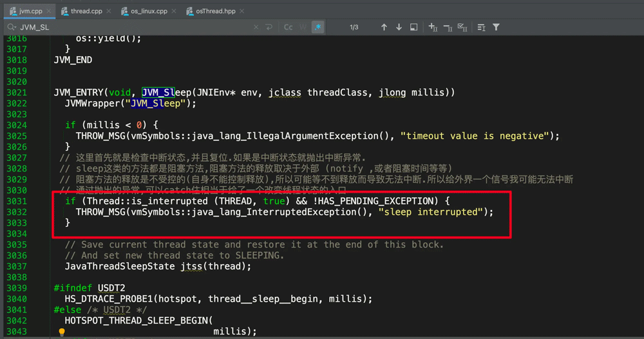Select all search occurrences
Screen dimensions: 644x339
(462, 27)
